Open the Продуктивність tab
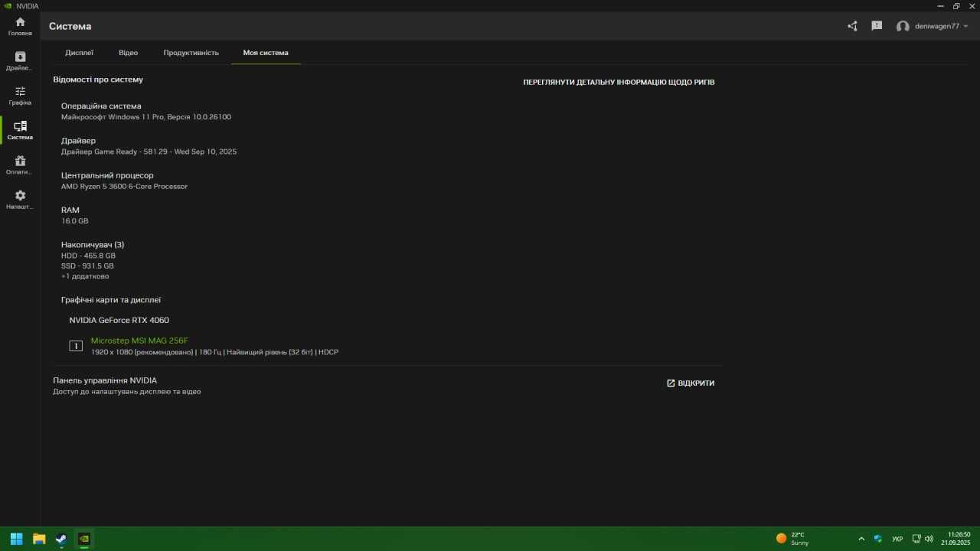The image size is (980, 551). click(191, 53)
